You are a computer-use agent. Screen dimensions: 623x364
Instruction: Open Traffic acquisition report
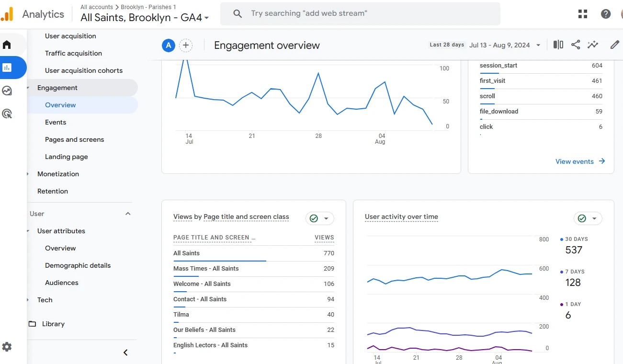(73, 53)
